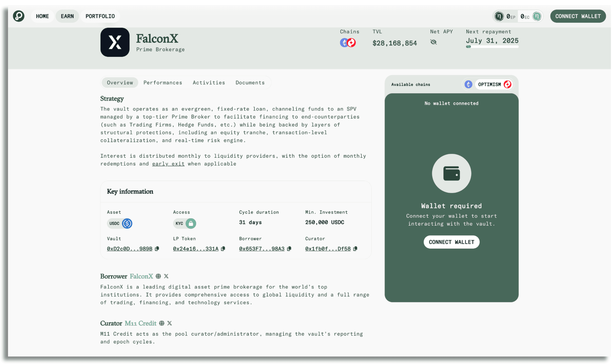Open the PORTFOLIO page
Screen dimensions: 616x364
(100, 16)
